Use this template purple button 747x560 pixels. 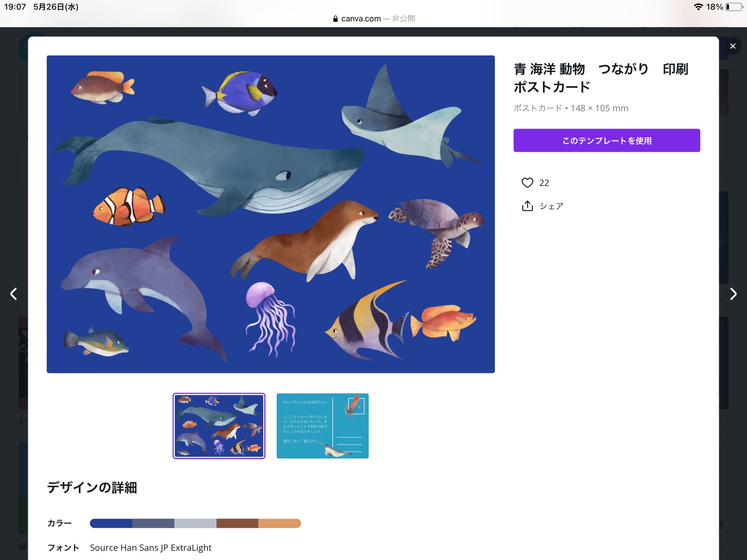click(607, 140)
